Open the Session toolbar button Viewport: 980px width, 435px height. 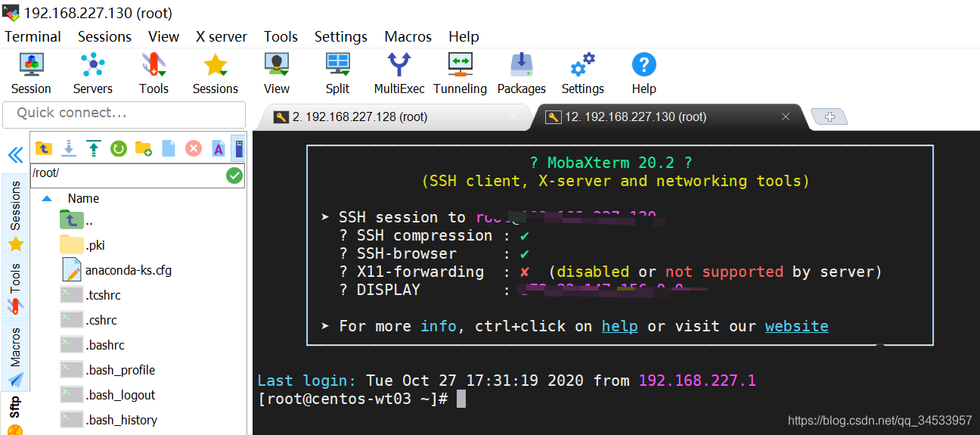pos(31,73)
